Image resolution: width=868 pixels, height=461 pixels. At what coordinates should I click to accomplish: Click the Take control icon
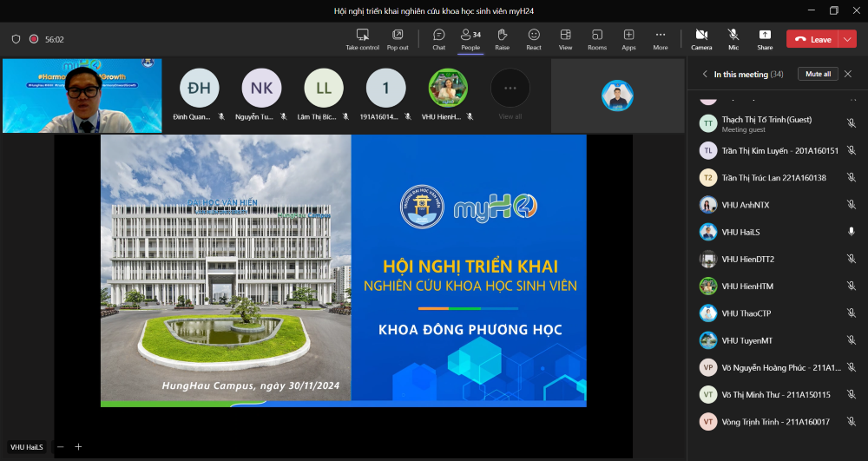pos(363,35)
